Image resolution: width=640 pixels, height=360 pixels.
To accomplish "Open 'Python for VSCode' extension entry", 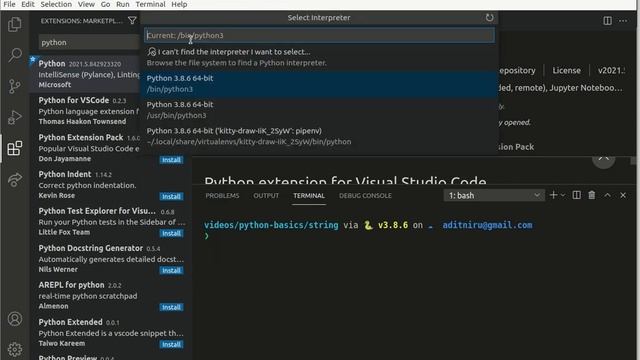I will 84,111.
